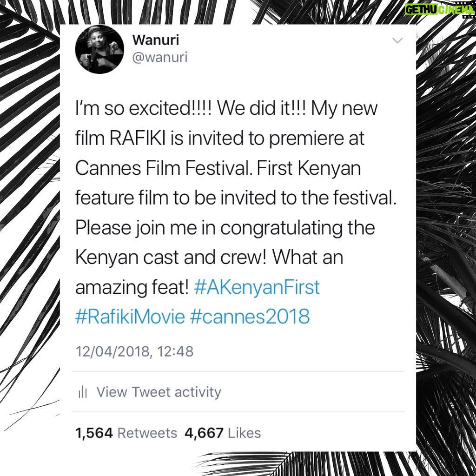Screen dimensions: 476x476
Task: Show the 1,564 Retweets list
Action: click(x=126, y=433)
